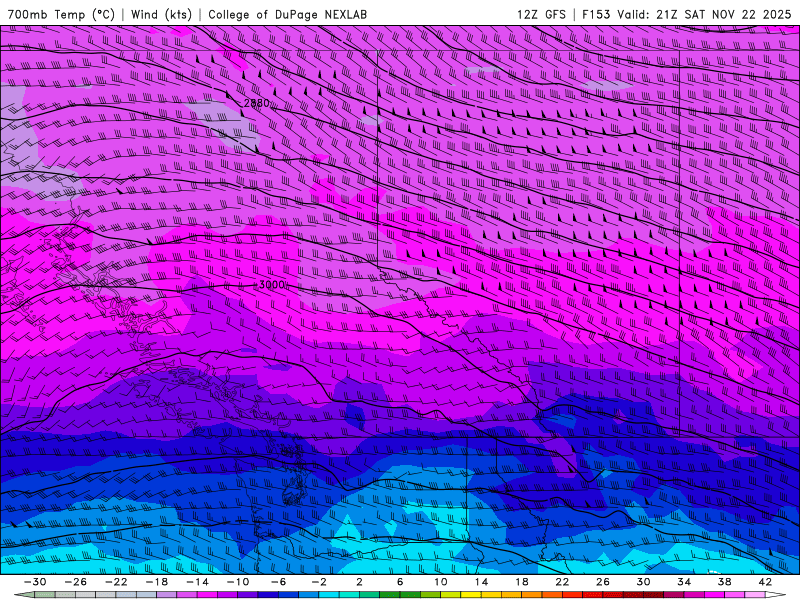Click the '30' colorbar tick label
This screenshot has width=800, height=600.
point(643,582)
